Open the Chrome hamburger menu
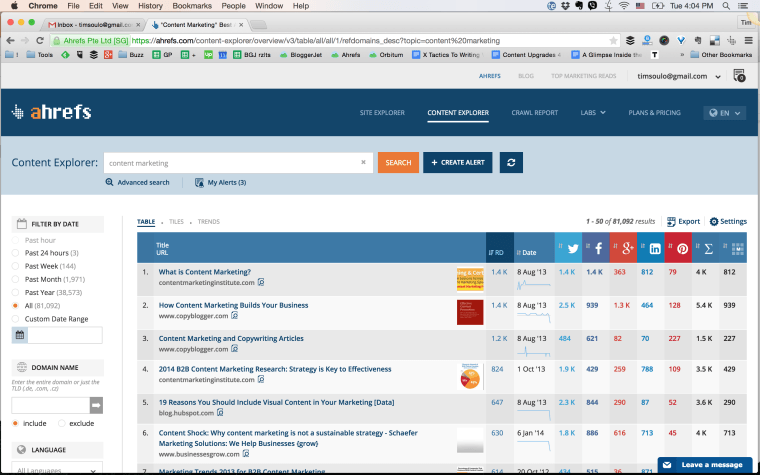 coord(748,41)
